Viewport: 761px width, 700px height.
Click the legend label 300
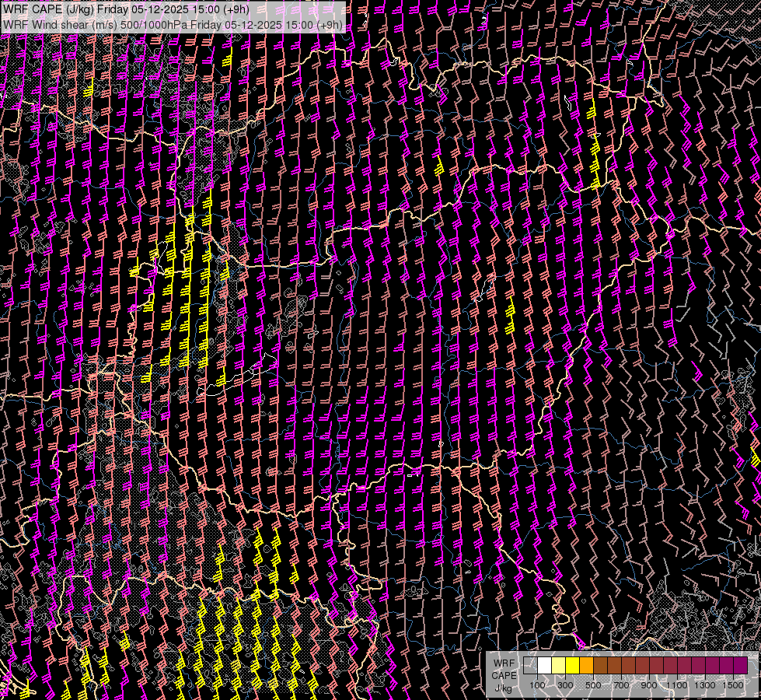coord(565,685)
